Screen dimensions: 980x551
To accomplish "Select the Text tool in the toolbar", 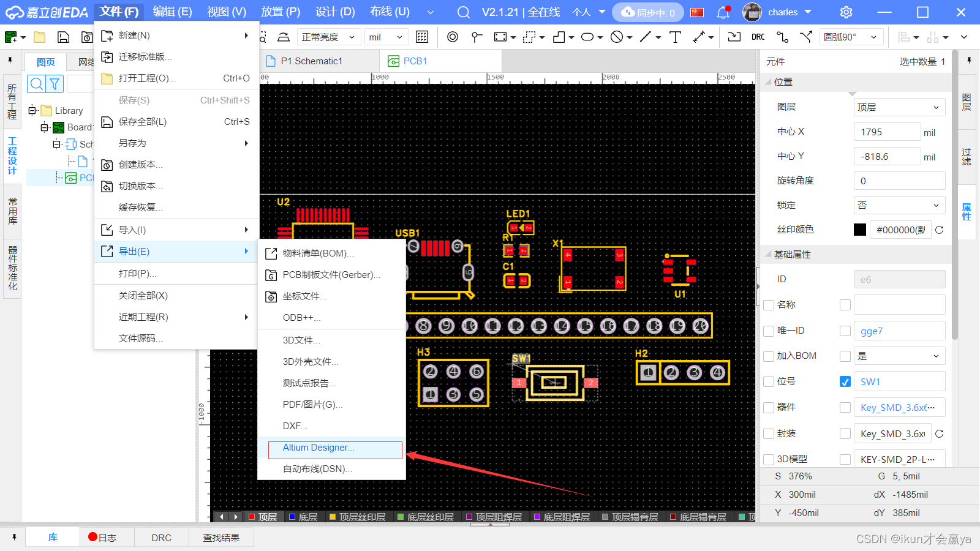I will (674, 37).
